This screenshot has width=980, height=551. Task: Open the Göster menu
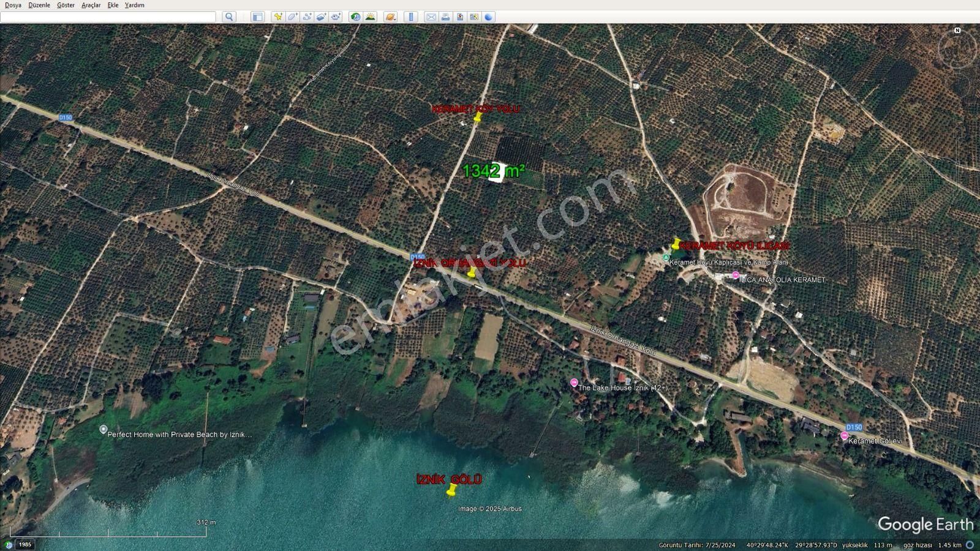click(66, 5)
